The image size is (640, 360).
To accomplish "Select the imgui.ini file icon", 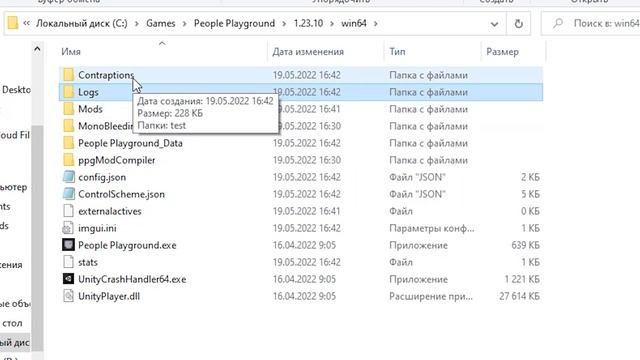I will coord(69,228).
